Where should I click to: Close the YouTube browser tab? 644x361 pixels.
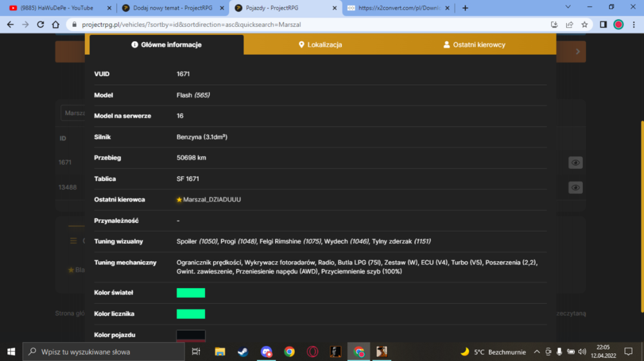[x=109, y=8]
